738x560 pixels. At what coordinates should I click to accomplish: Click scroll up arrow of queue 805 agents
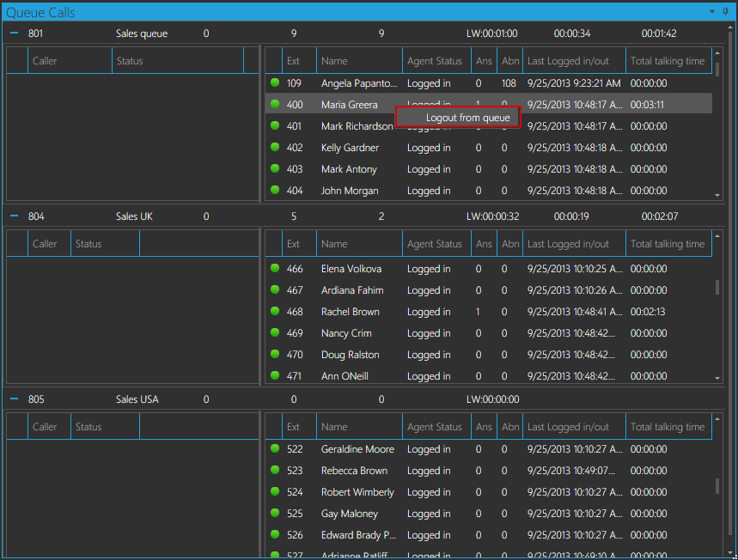pyautogui.click(x=717, y=419)
